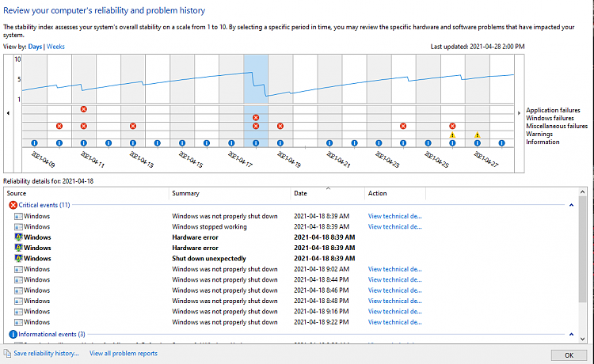This screenshot has height=364, width=594.
Task: Click the Miscellaneous failures legend label
Action: click(x=557, y=126)
